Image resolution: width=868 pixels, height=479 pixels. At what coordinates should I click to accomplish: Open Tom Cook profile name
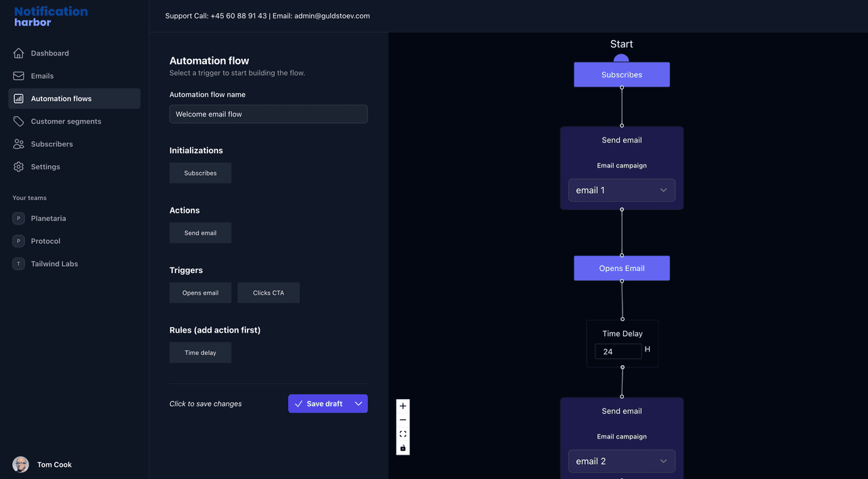pos(54,465)
